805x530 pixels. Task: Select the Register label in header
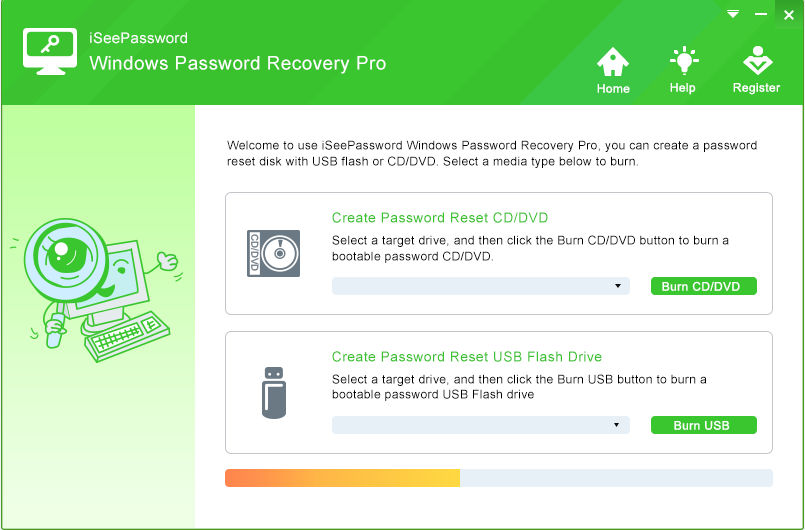[x=756, y=88]
